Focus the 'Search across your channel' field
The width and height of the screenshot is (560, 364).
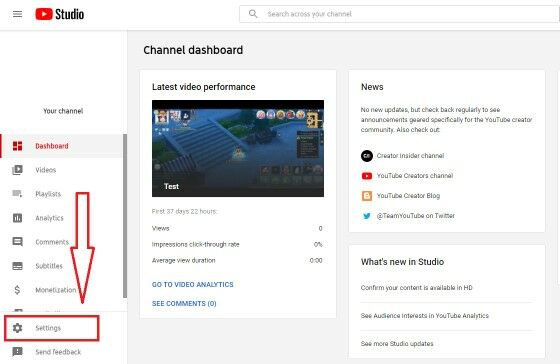[x=399, y=14]
